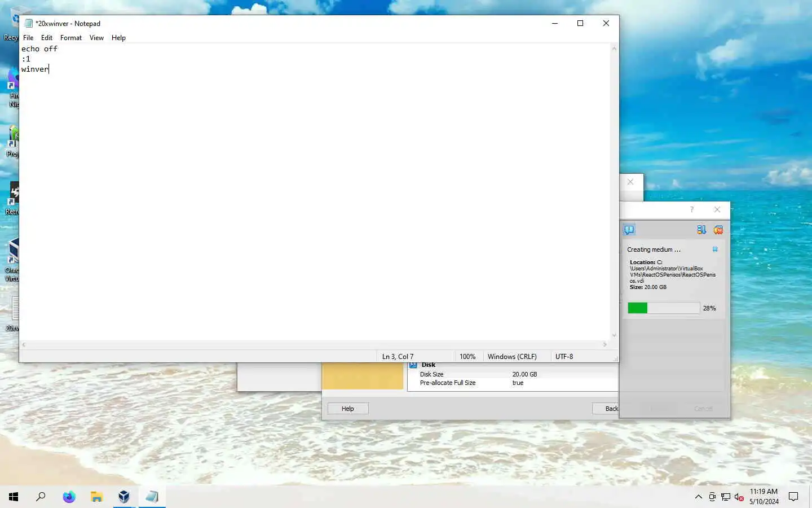
Task: Click Notepad vertical scrollbar down arrow
Action: pos(614,335)
